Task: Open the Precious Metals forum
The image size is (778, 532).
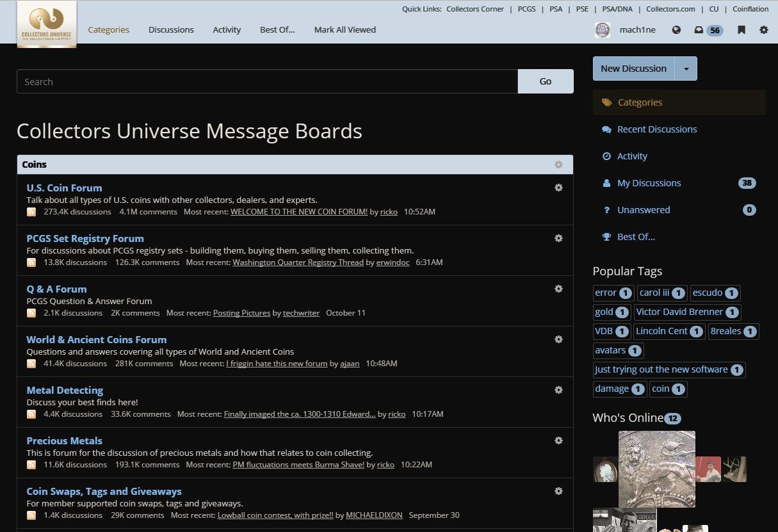Action: 64,440
